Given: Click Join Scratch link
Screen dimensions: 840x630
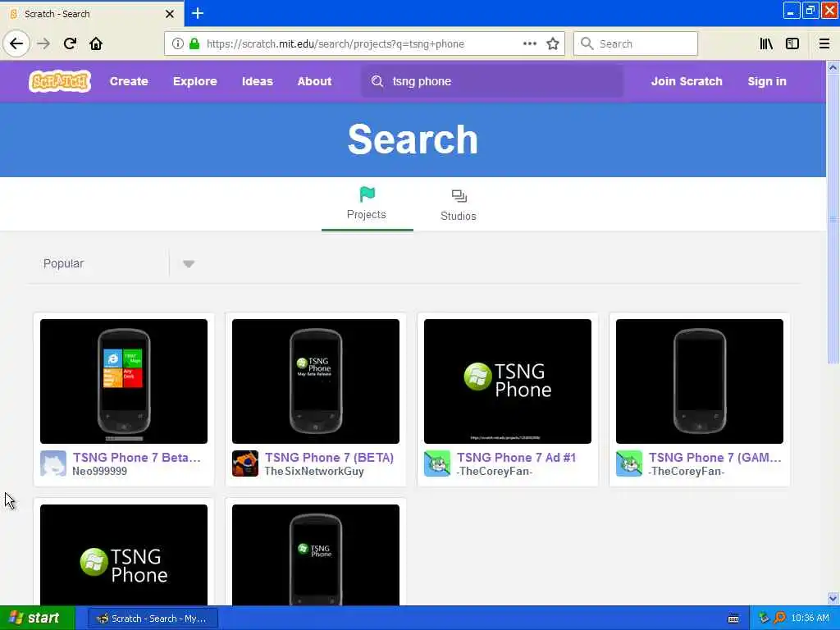Looking at the screenshot, I should pos(687,81).
